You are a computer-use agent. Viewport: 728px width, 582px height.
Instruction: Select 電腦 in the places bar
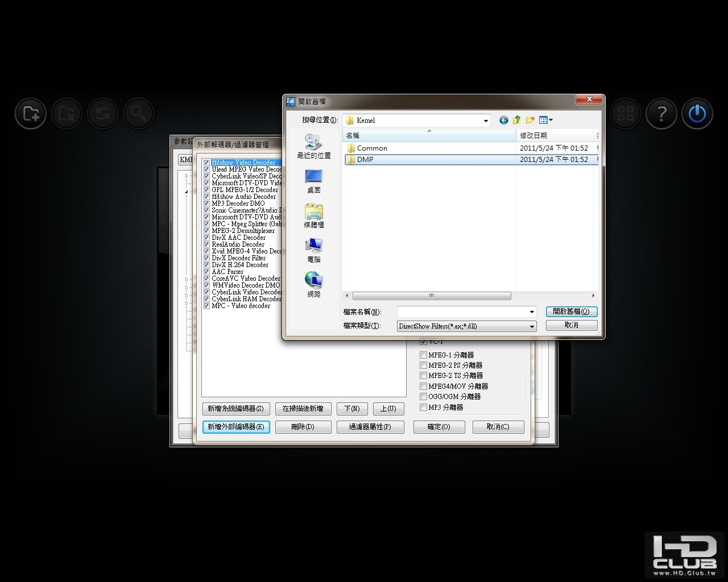(x=314, y=251)
